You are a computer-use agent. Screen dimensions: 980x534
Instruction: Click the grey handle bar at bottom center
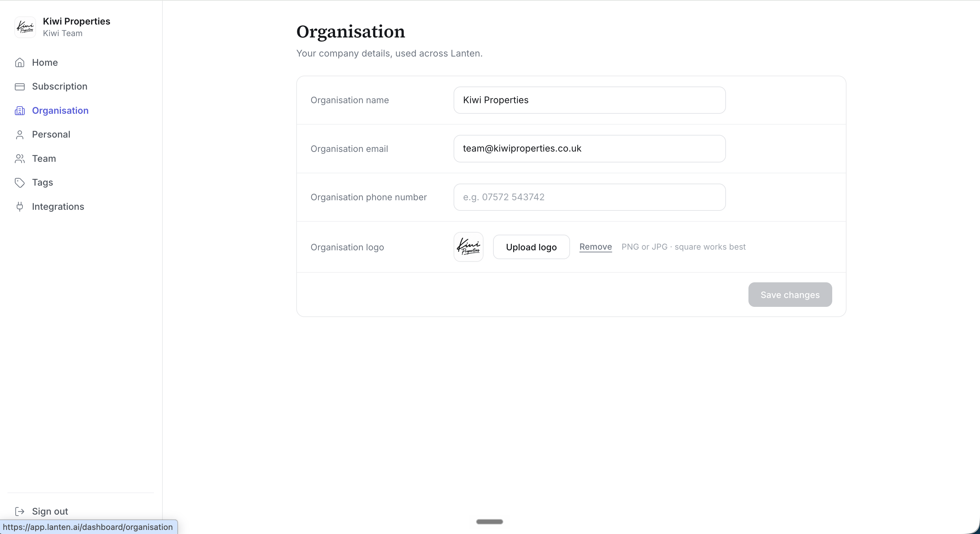[x=490, y=521]
